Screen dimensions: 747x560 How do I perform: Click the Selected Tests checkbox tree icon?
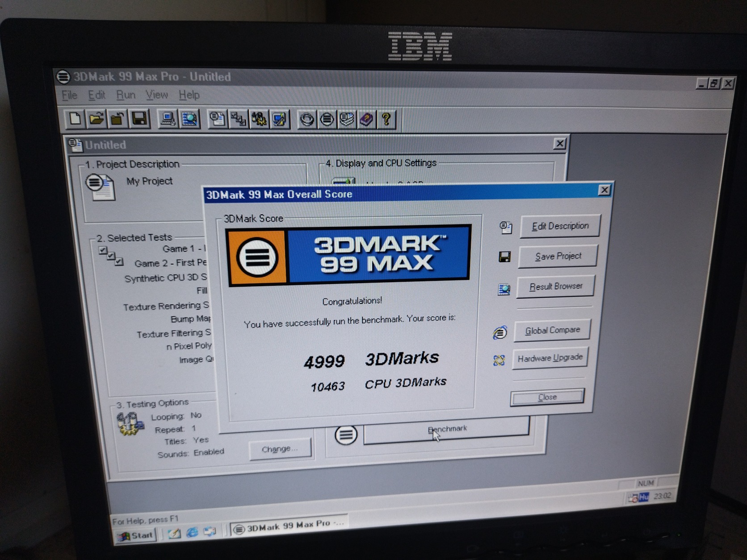(111, 256)
